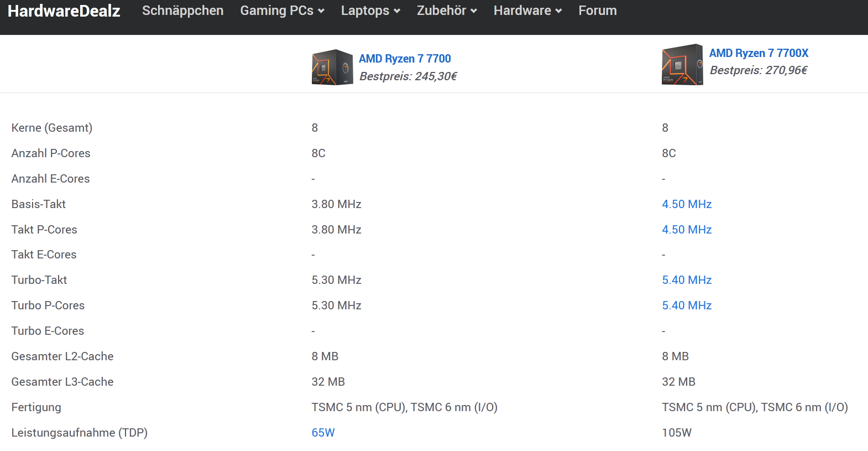868x451 pixels.
Task: Select the Gesamter L2-Cache row label
Action: click(62, 356)
